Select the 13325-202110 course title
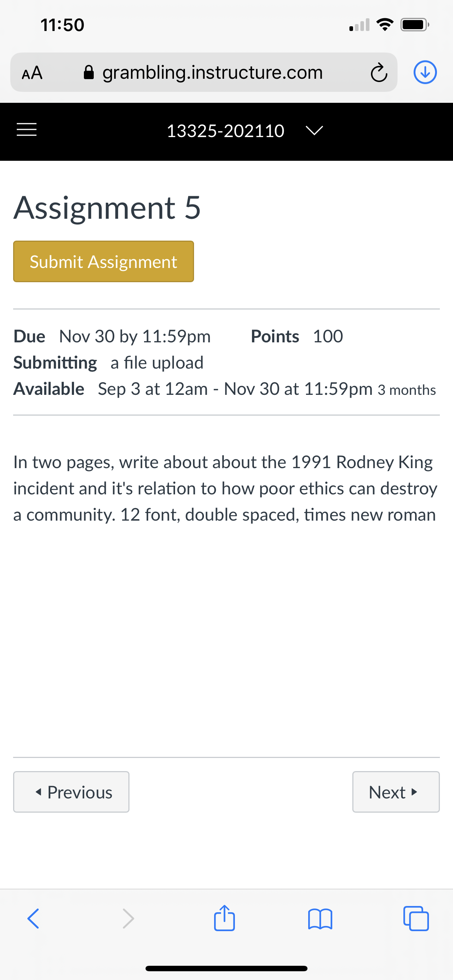Screen dimensions: 453x980 click(225, 131)
